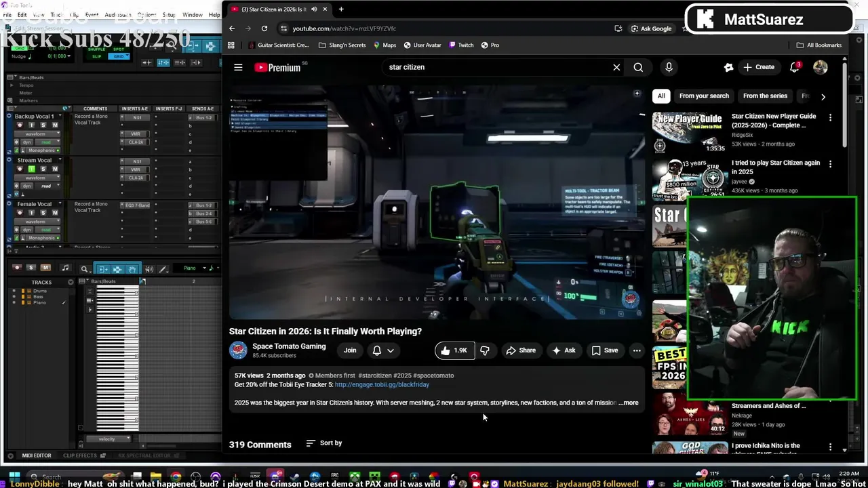Click the YouTube Premium logo
Image resolution: width=868 pixels, height=488 pixels.
coord(277,67)
